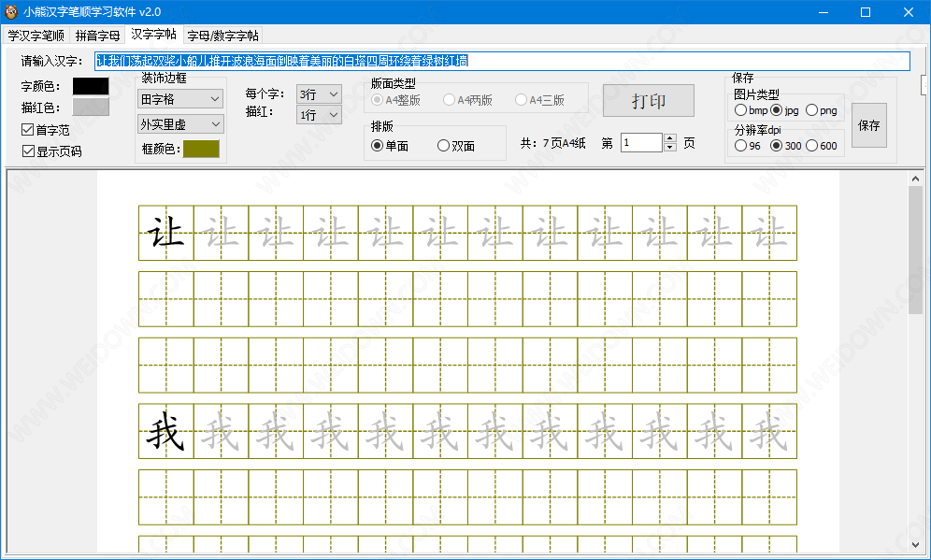The image size is (931, 560).
Task: Switch to the 学汉字笔顺 tab
Action: coord(36,36)
